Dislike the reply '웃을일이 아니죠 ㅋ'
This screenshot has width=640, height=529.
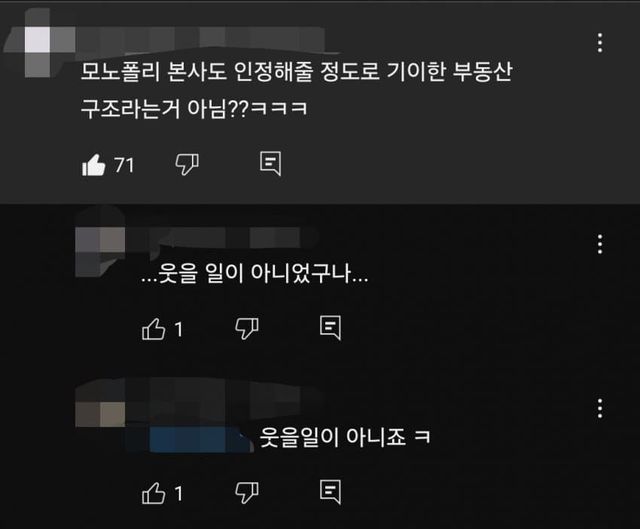coord(247,493)
